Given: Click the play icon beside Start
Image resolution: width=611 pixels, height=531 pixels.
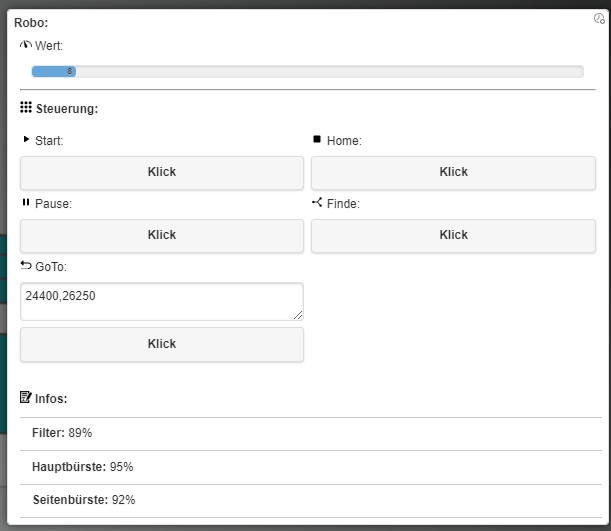Looking at the screenshot, I should point(26,140).
